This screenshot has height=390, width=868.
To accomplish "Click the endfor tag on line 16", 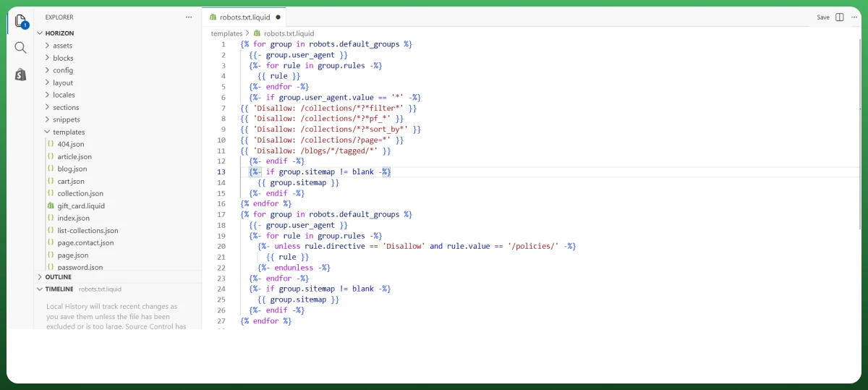I will coord(266,204).
